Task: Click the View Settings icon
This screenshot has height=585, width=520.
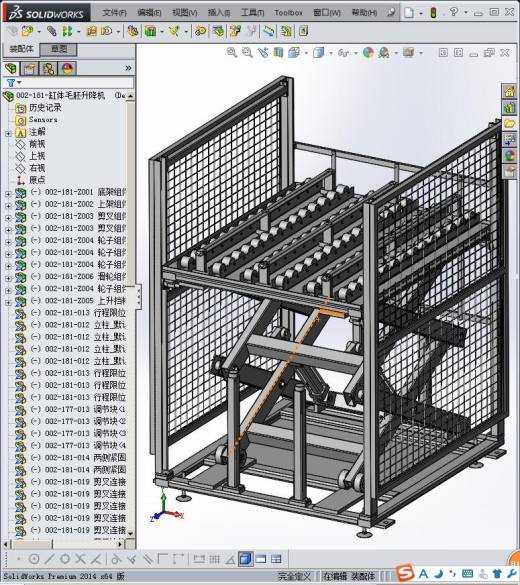Action: (408, 53)
